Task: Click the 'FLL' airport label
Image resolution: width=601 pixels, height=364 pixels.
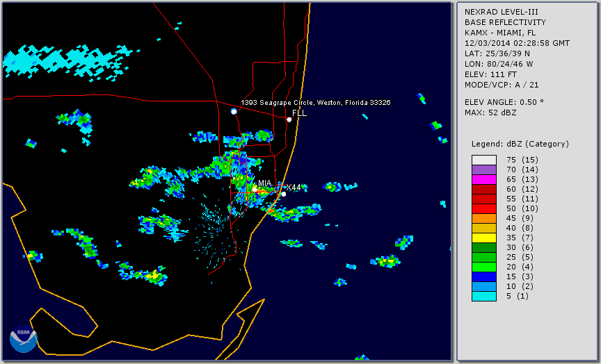Action: tap(299, 113)
